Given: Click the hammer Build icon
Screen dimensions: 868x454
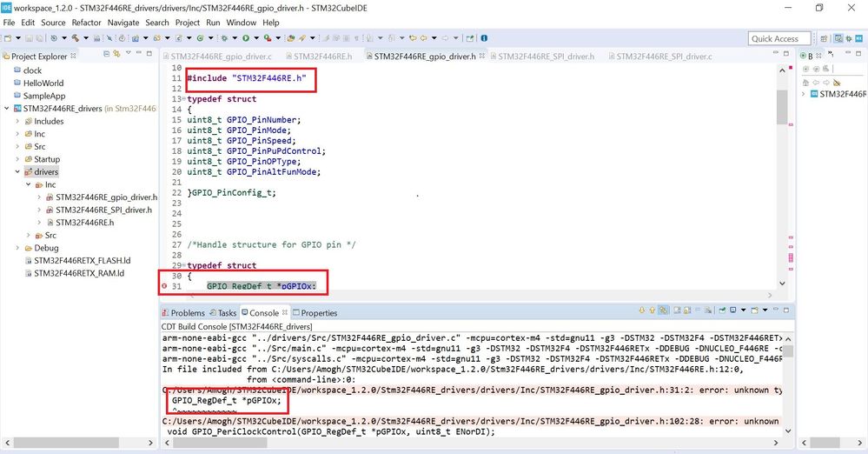Looking at the screenshot, I should tap(75, 38).
